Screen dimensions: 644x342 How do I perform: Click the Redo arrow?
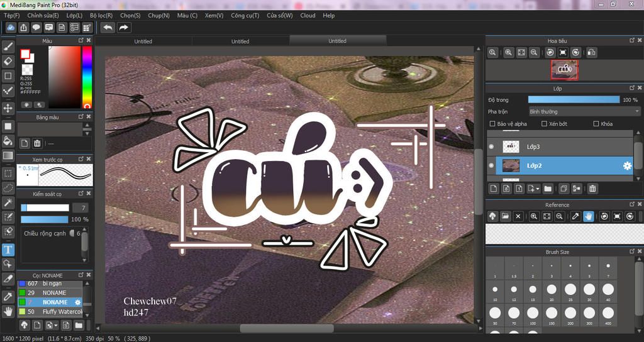pos(123,28)
